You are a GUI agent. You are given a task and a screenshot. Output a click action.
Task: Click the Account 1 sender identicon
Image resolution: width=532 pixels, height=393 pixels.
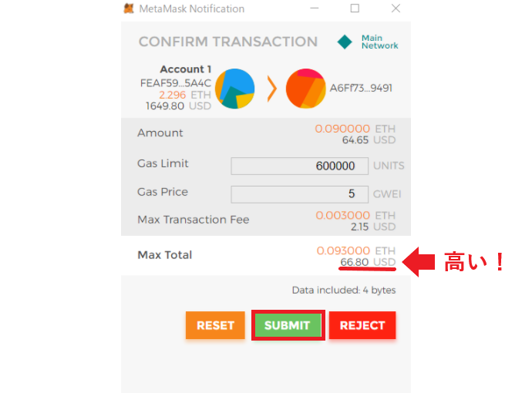(235, 89)
